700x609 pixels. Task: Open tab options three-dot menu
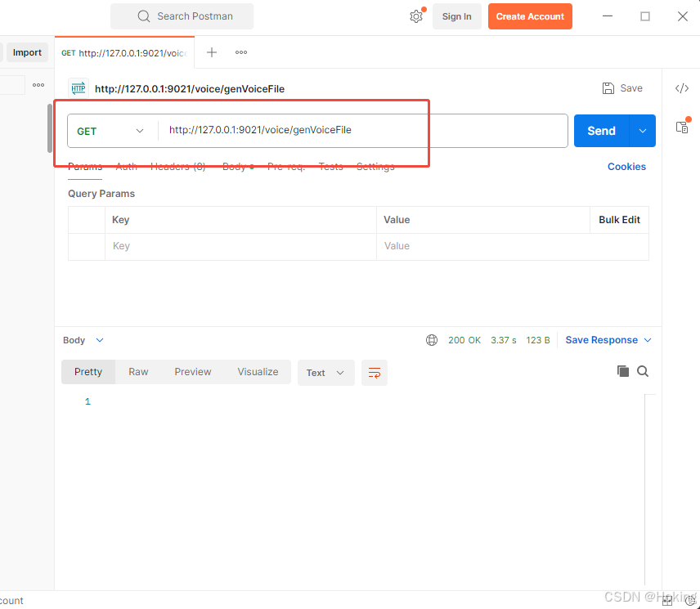click(241, 52)
